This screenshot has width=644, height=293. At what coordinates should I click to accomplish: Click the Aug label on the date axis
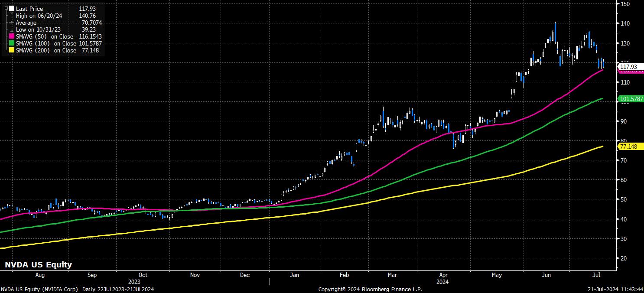39,275
